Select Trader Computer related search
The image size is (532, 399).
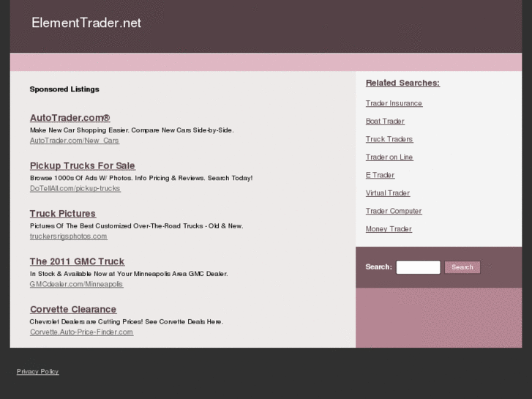pyautogui.click(x=394, y=212)
